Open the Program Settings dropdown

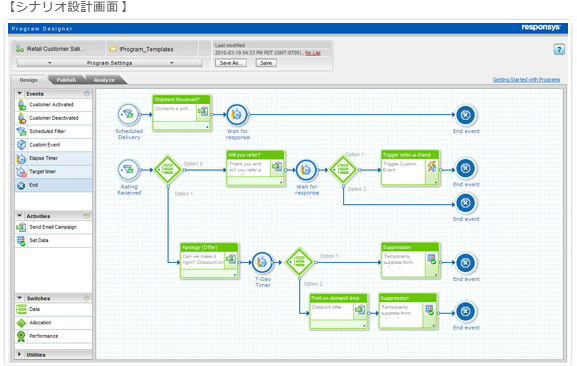pos(109,63)
